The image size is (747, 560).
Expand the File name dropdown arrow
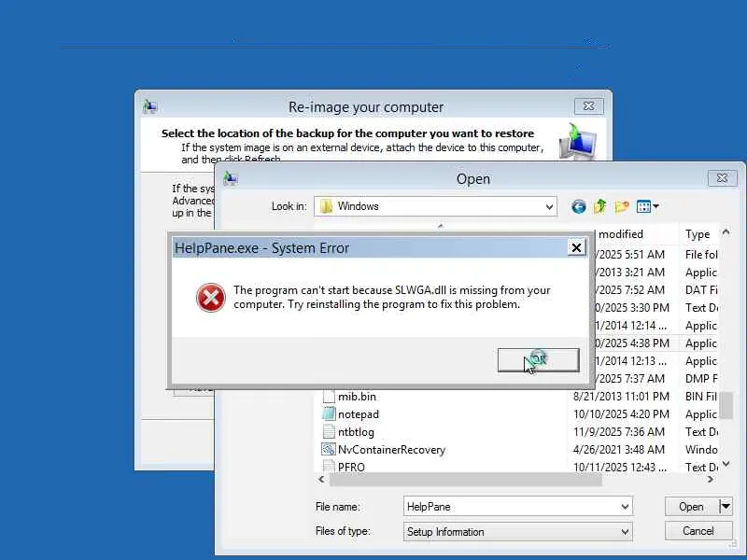(x=625, y=507)
